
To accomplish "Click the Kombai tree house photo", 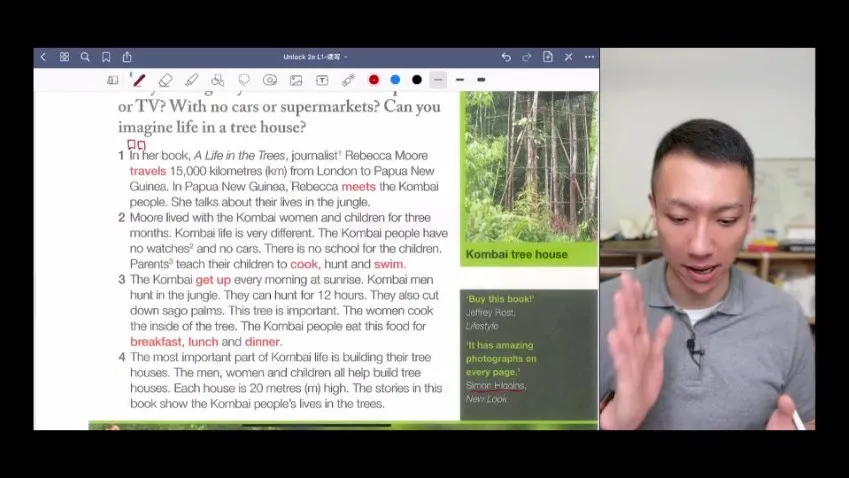I will pos(528,167).
